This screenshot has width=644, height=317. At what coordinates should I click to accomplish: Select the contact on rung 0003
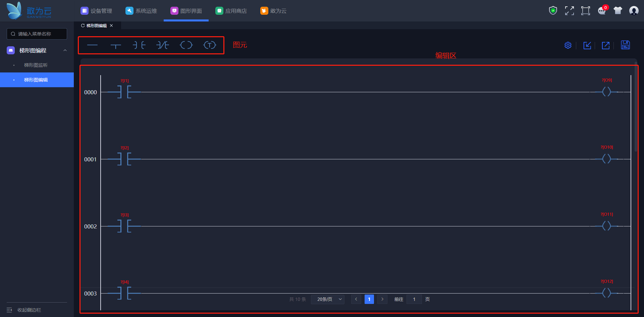click(x=124, y=293)
